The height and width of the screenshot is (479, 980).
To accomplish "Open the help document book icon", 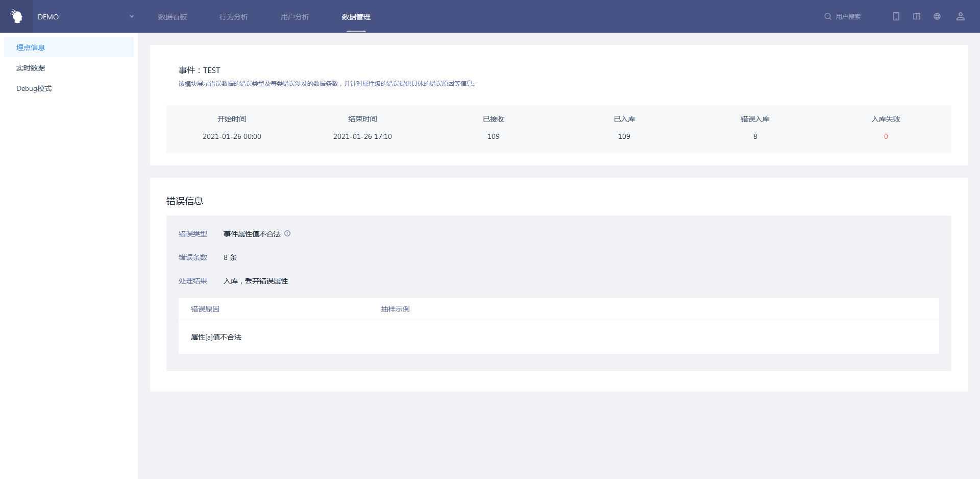I will [x=917, y=16].
